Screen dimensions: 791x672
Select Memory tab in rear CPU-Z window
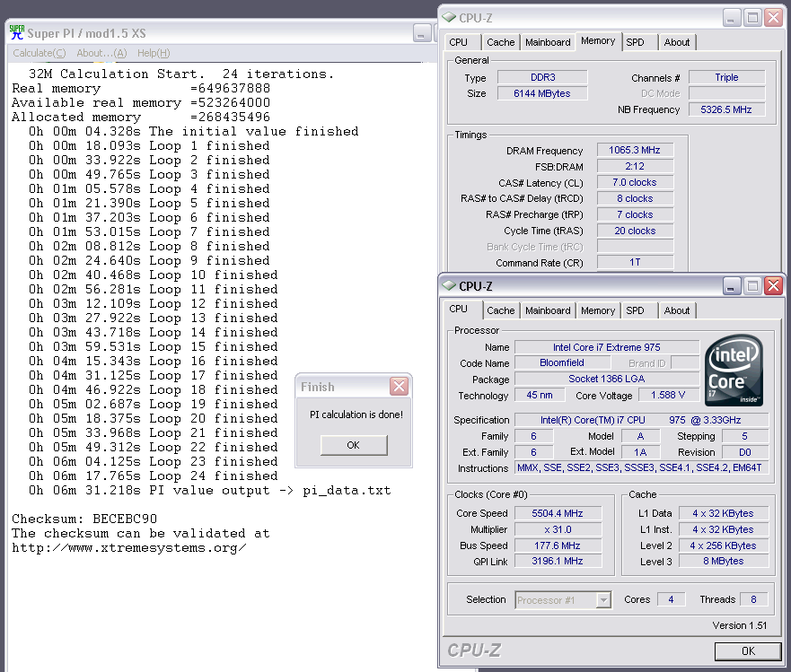[x=598, y=41]
